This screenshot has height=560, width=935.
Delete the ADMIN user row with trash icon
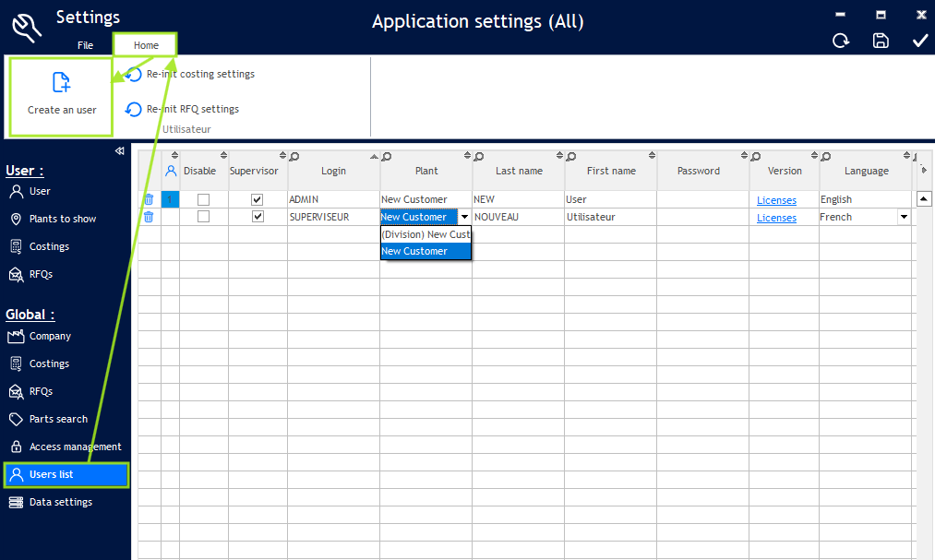coord(149,199)
